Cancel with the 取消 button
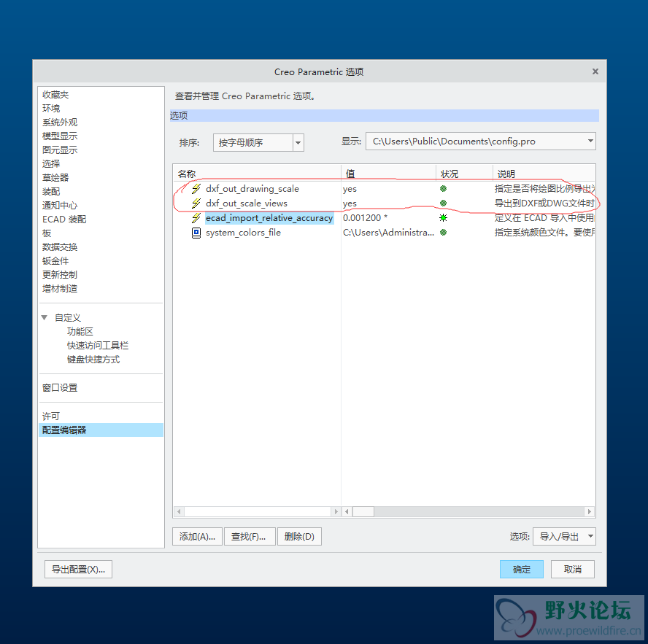 572,569
